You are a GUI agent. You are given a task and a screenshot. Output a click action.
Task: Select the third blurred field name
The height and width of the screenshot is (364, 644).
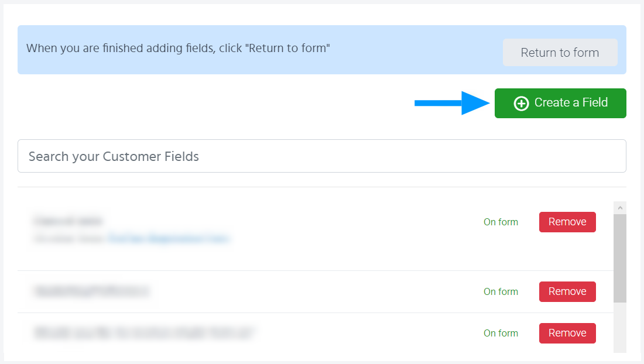[x=145, y=333]
